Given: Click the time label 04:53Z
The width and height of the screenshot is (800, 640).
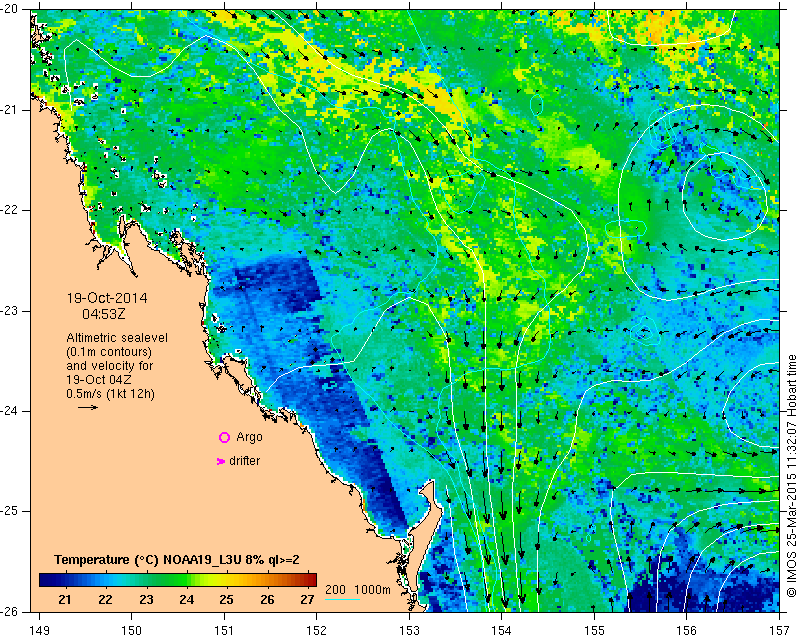Looking at the screenshot, I should point(104,314).
